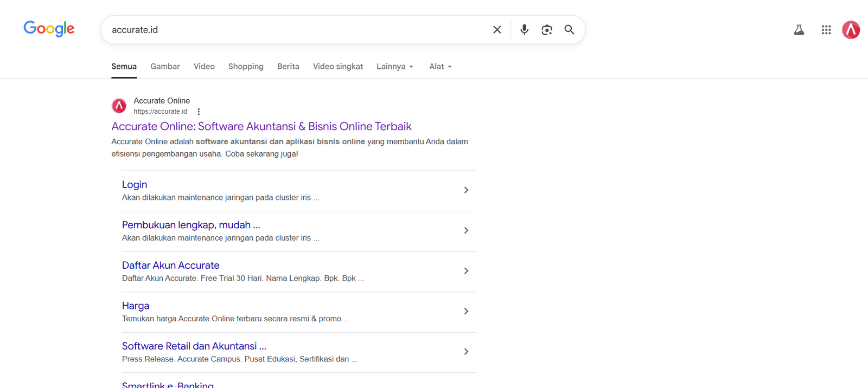Viewport: 868px width, 388px height.
Task: Select the Semua tab
Action: [124, 67]
